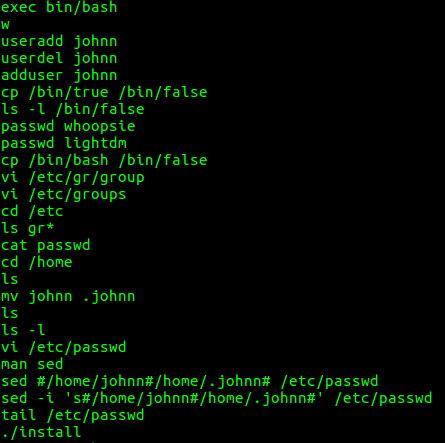Viewport: 445px width, 443px height.
Task: Click 'cp /bin/bash /bin/false' line
Action: [104, 160]
